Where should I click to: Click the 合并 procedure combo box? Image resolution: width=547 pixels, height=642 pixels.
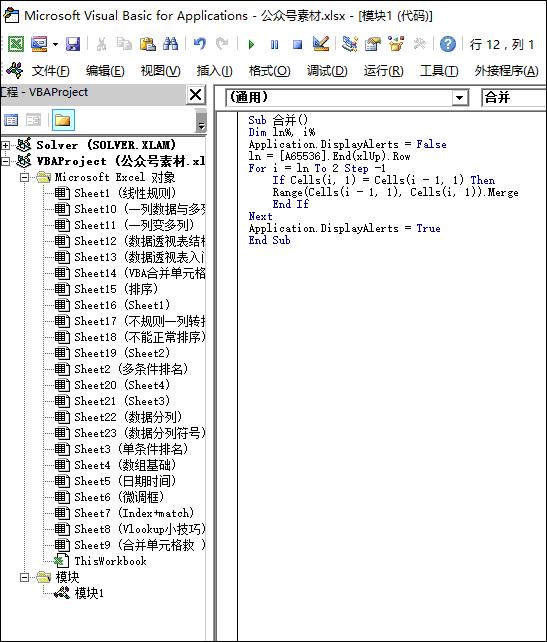coord(514,97)
